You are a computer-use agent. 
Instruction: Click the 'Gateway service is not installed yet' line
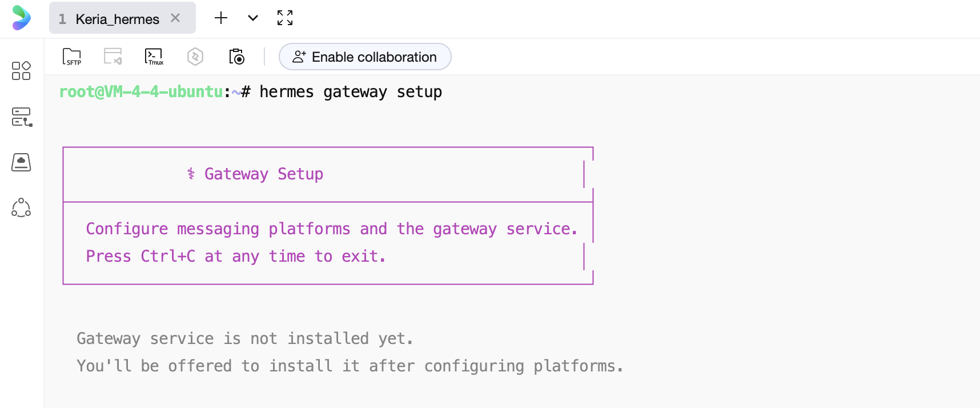tap(244, 339)
